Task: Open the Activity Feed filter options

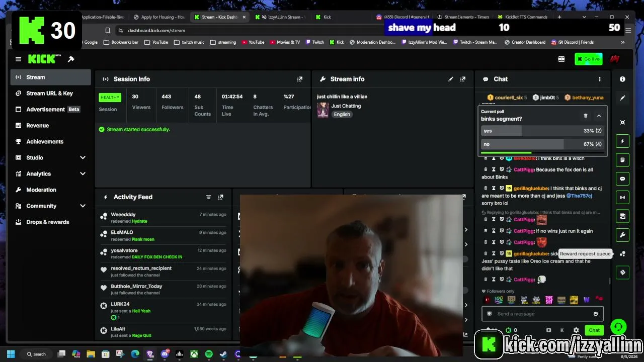Action: click(x=208, y=197)
